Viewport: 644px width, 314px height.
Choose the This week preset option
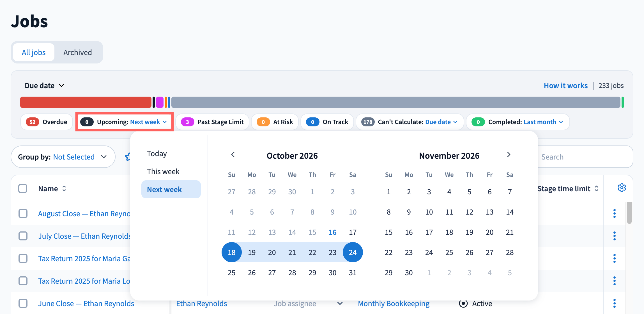coord(171,172)
